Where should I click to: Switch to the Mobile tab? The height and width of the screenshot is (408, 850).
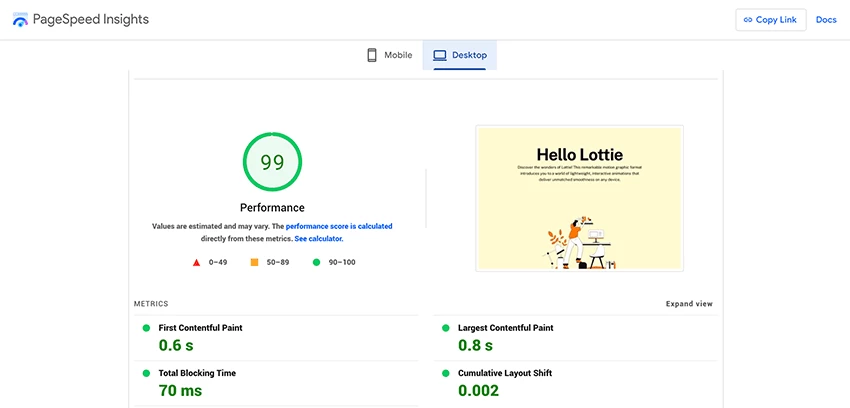pos(389,55)
